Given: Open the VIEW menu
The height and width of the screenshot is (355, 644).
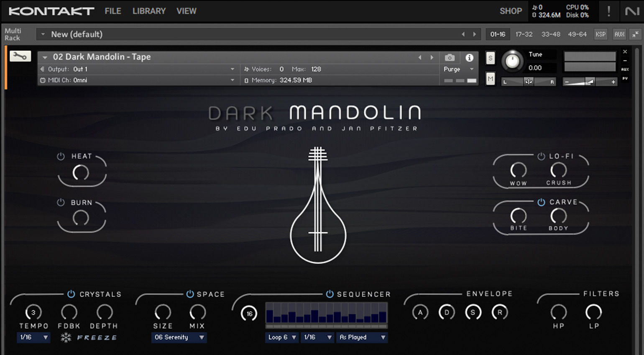Looking at the screenshot, I should click(x=186, y=11).
